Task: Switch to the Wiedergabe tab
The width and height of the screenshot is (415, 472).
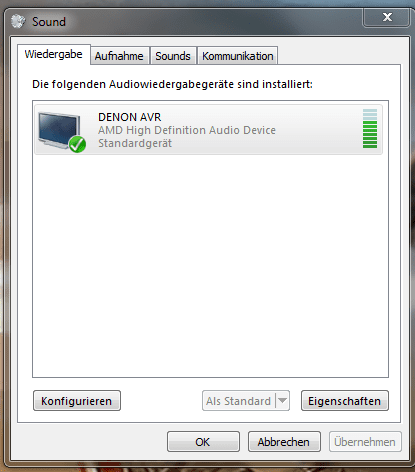Action: (x=53, y=54)
